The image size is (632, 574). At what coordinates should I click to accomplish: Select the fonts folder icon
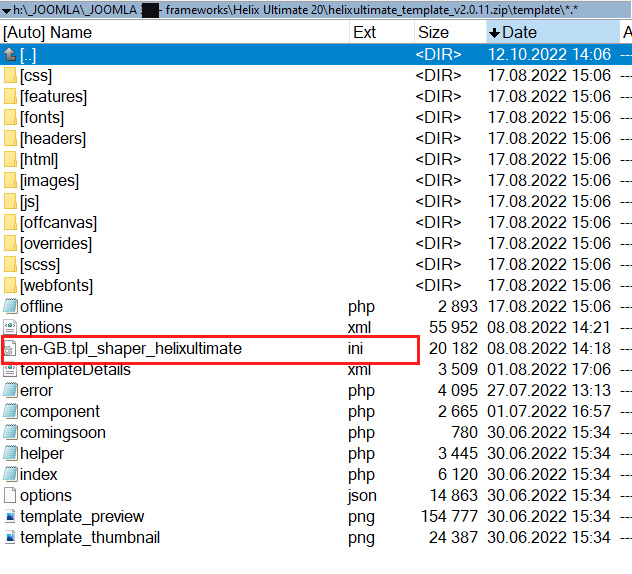[x=10, y=117]
